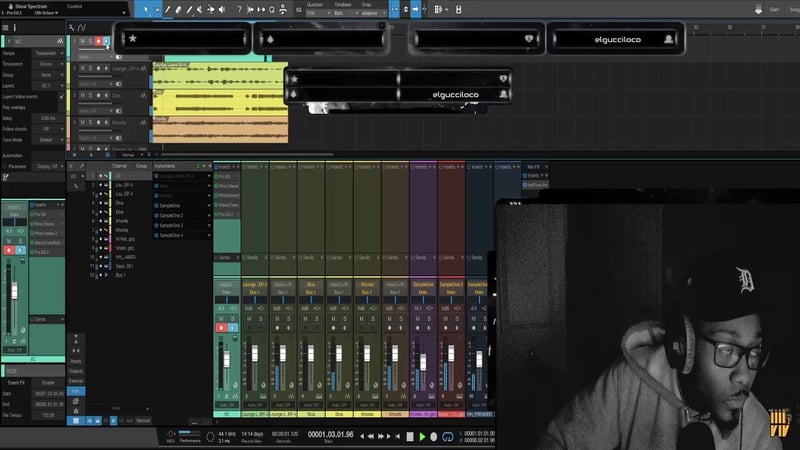
Task: Click the Fast Forward button in transport
Action: pyautogui.click(x=381, y=437)
